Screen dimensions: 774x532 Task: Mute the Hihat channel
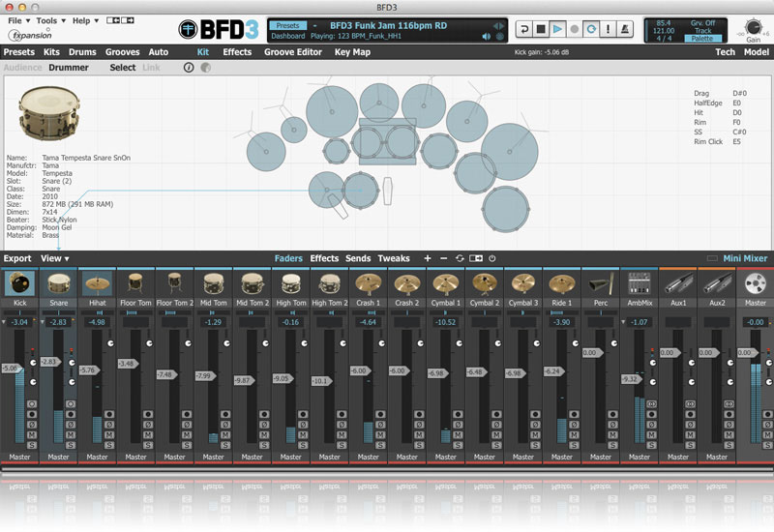[109, 433]
